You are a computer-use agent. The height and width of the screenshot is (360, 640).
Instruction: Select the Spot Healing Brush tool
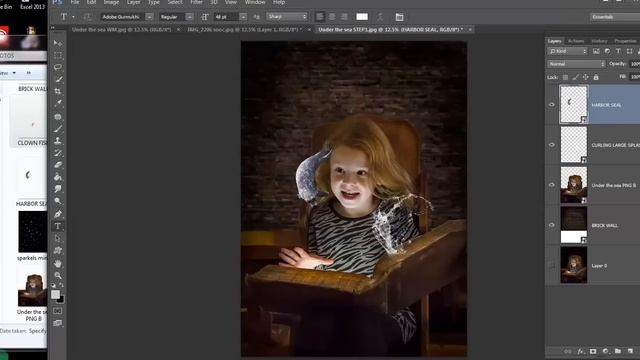(x=58, y=117)
